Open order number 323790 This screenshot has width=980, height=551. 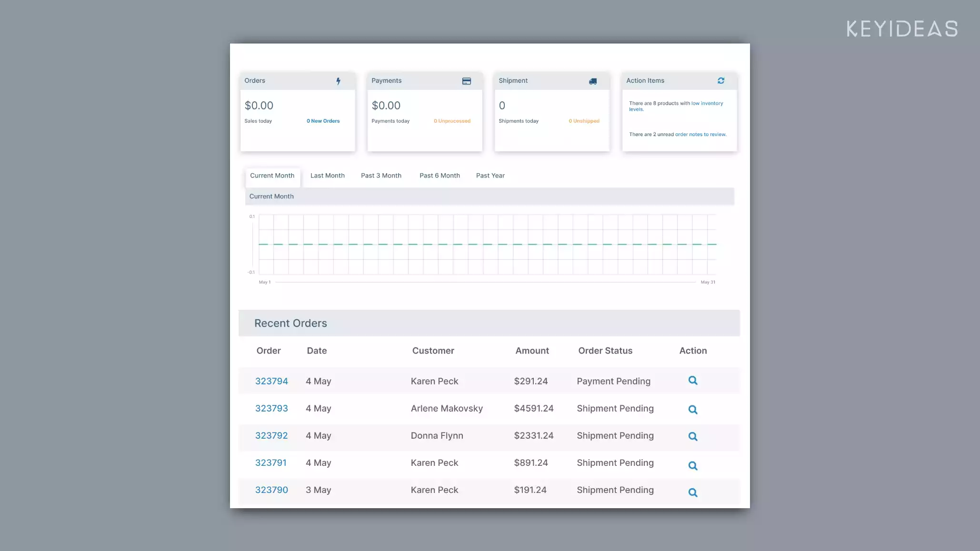[271, 490]
